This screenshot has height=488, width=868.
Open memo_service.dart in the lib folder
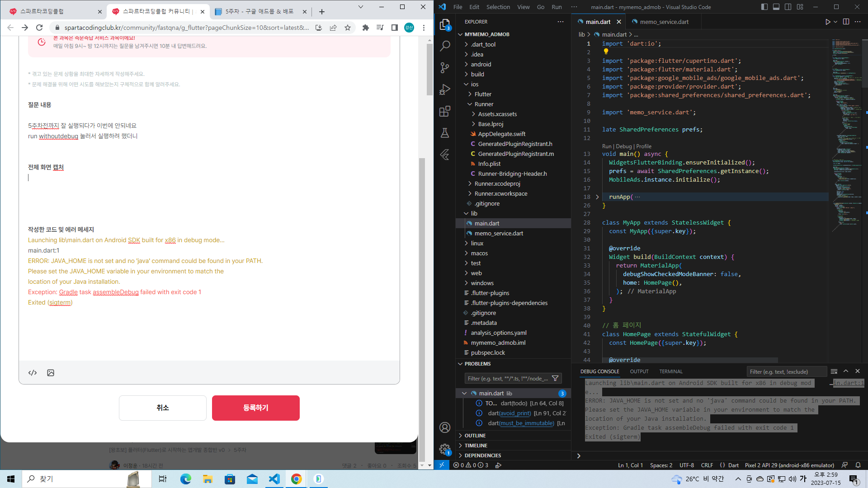coord(499,234)
